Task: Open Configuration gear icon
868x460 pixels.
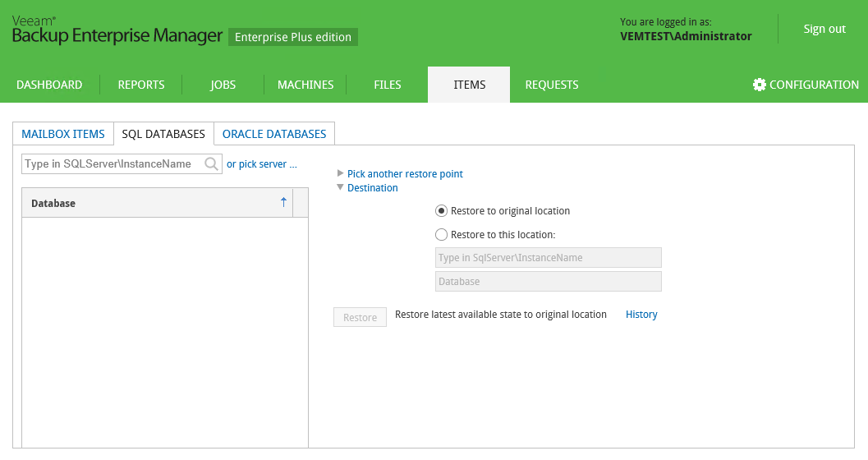Action: [x=759, y=85]
